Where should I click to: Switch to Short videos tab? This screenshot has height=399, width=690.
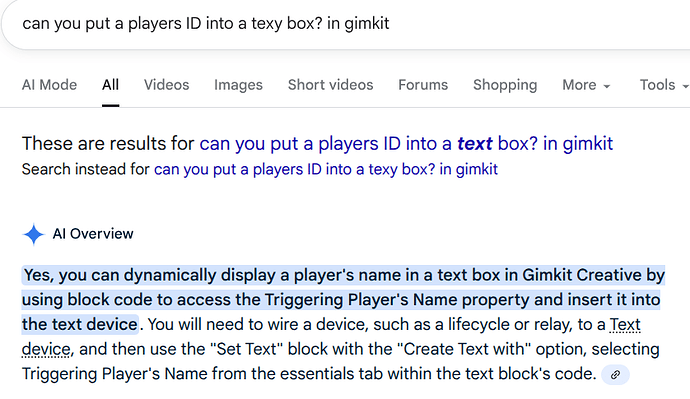(330, 84)
